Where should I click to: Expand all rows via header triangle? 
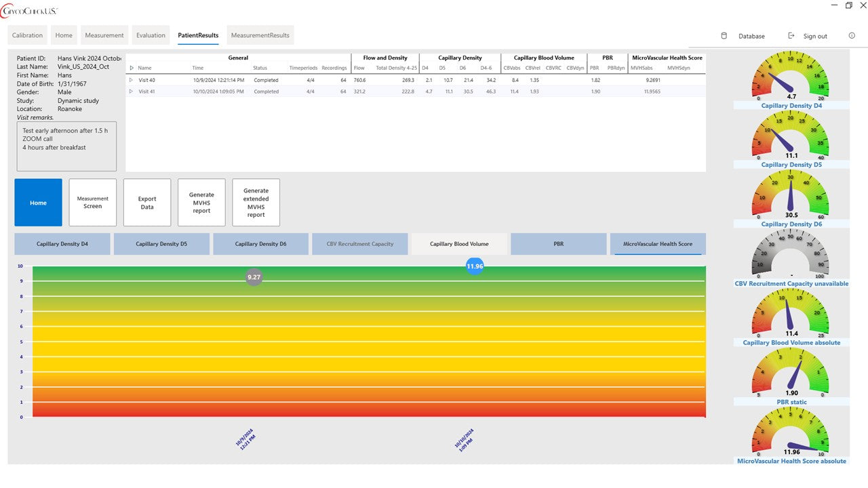[x=132, y=68]
